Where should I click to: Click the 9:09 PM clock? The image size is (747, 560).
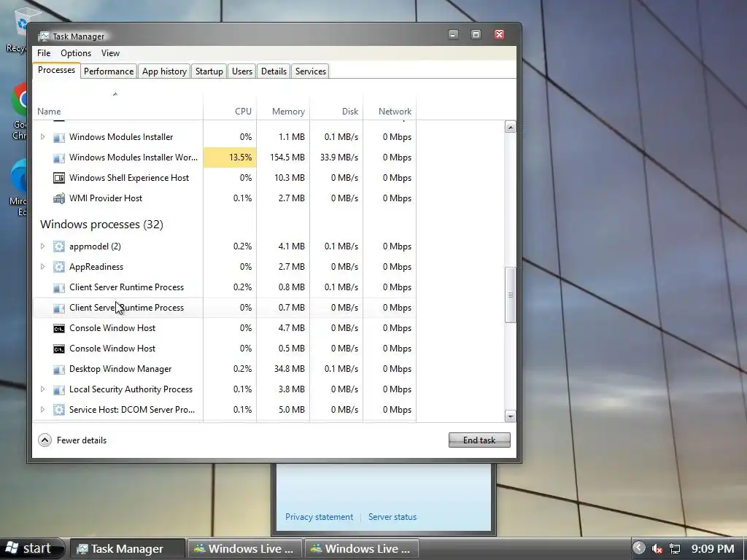pyautogui.click(x=713, y=548)
